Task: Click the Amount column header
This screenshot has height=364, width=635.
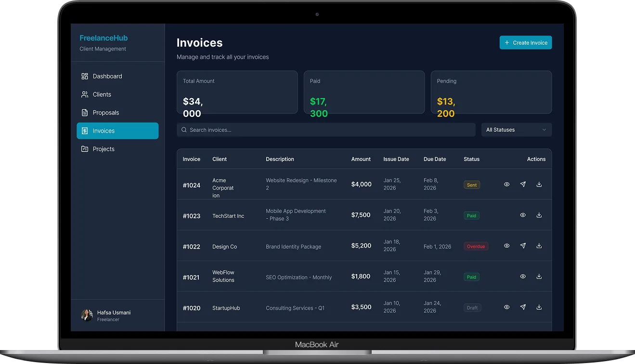Action: coord(361,159)
